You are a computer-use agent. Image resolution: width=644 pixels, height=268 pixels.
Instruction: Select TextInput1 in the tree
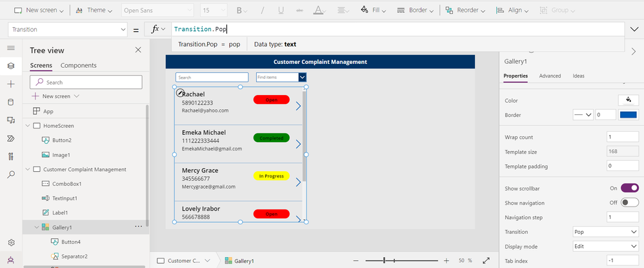[65, 198]
